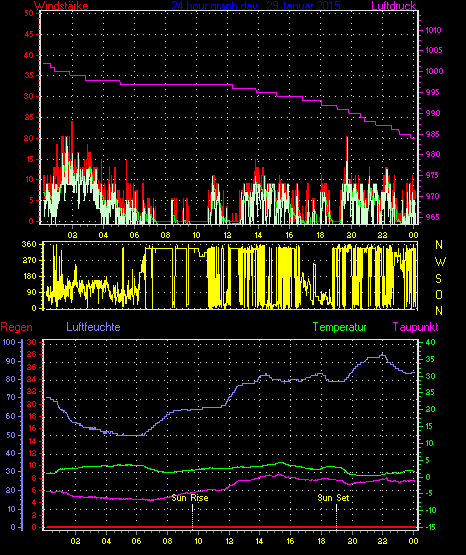Image resolution: width=466 pixels, height=555 pixels.
Task: Click the 40 temperature axis value
Action: coord(430,342)
